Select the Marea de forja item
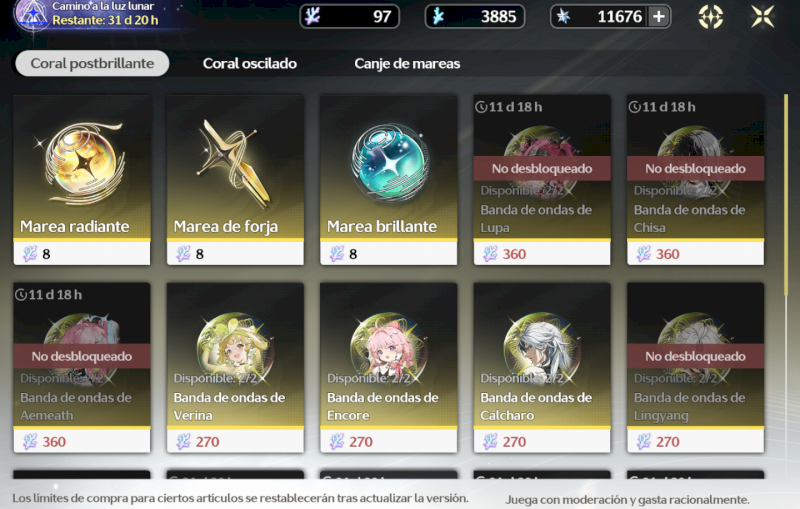800x509 pixels. coord(235,180)
